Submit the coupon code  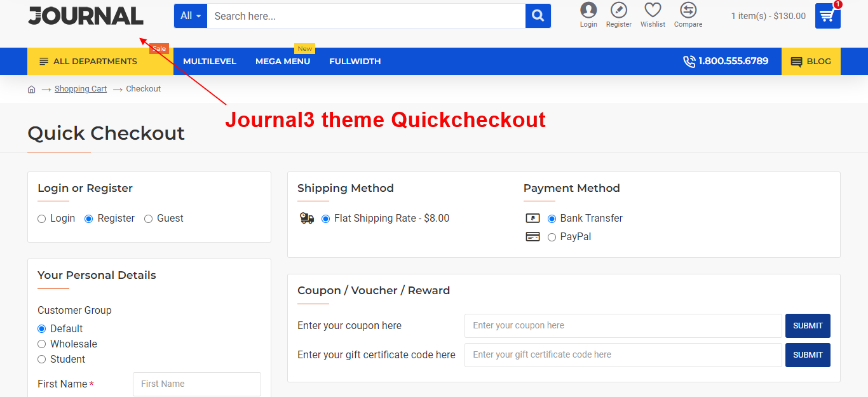pos(808,326)
